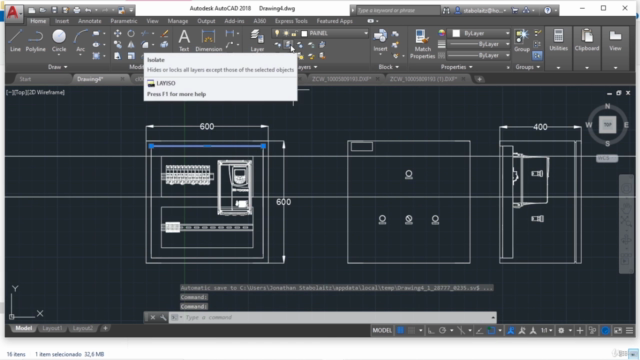This screenshot has width=640, height=360.
Task: Toggle the MODEL space button
Action: coord(382,331)
